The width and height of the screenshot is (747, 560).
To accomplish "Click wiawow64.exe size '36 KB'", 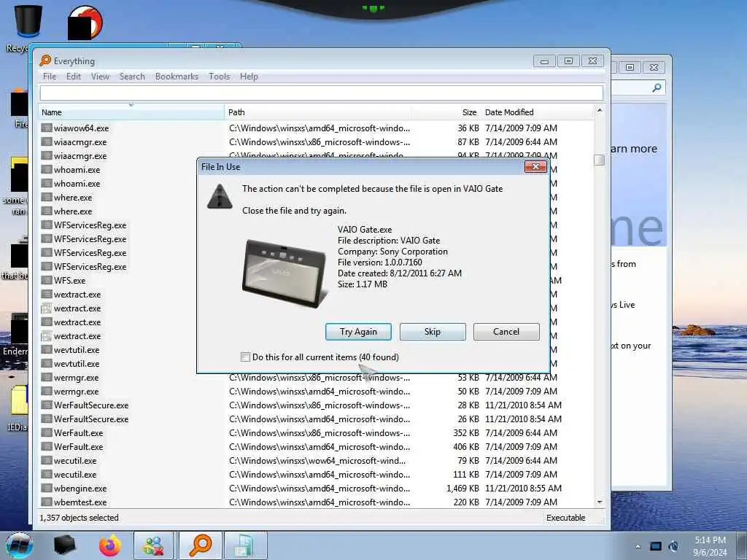I will coord(468,128).
